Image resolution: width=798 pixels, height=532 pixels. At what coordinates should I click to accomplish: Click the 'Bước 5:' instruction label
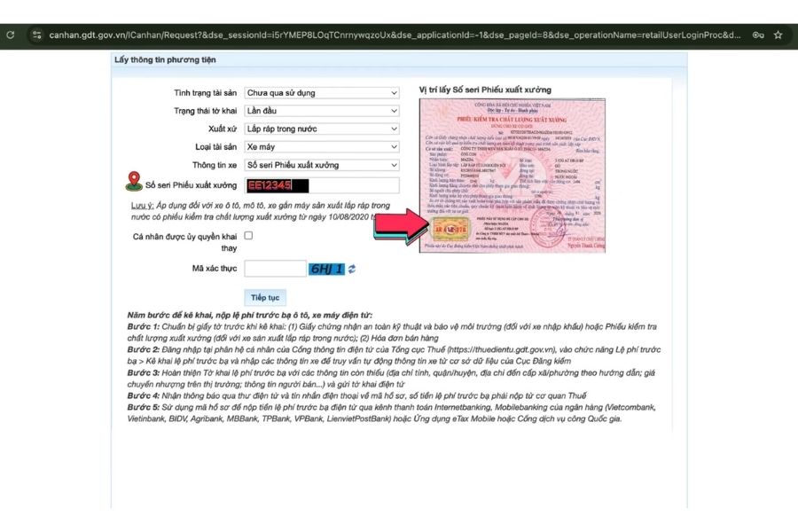point(144,407)
